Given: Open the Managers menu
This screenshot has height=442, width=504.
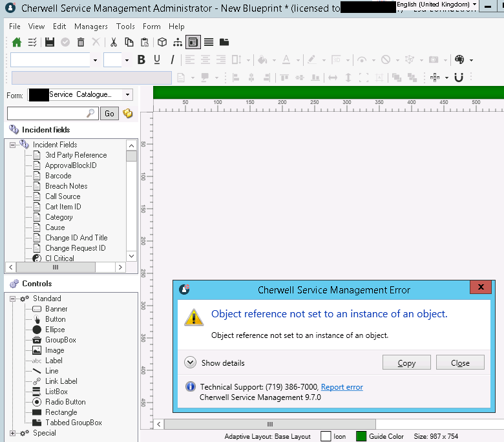Looking at the screenshot, I should click(x=91, y=26).
